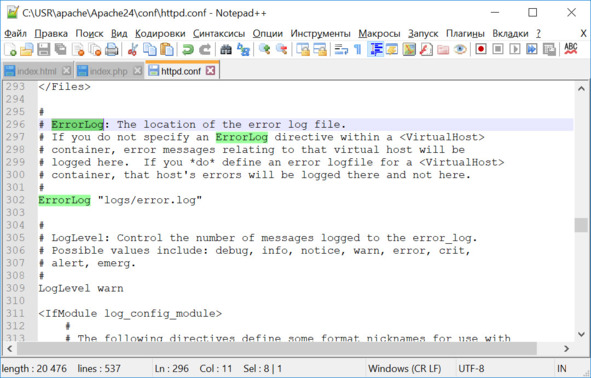This screenshot has height=378, width=591.
Task: Close the httpd.conf tab
Action: 210,70
